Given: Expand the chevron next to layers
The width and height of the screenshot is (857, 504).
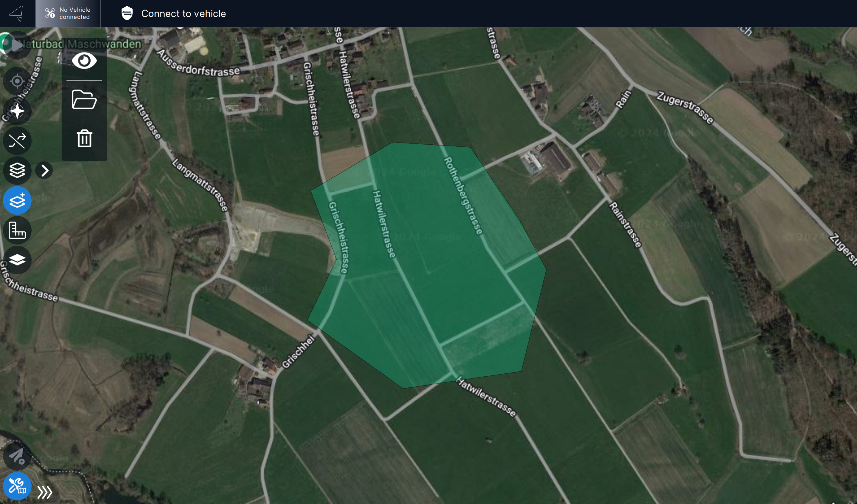Looking at the screenshot, I should point(44,170).
